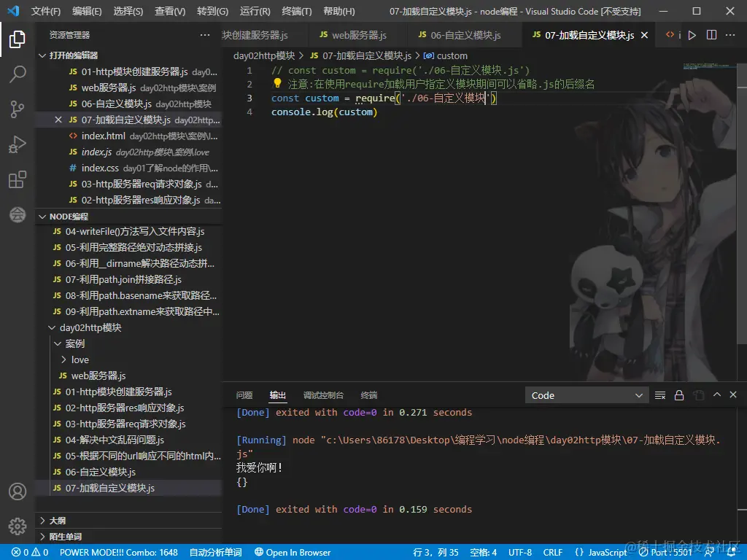Open the Accounts menu icon
Screen dimensions: 747x560
[18, 491]
